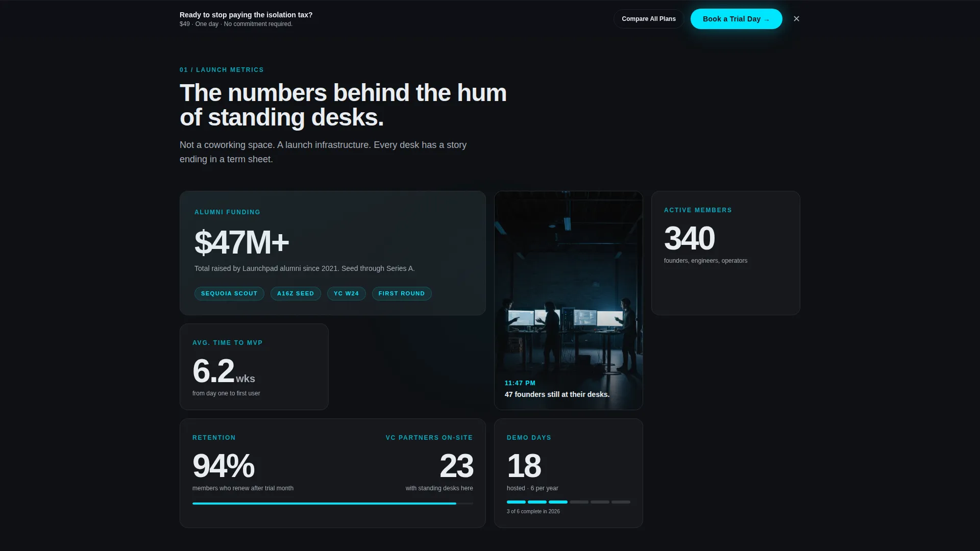Open Compare All Plans
Image resolution: width=980 pixels, height=551 pixels.
click(x=648, y=19)
